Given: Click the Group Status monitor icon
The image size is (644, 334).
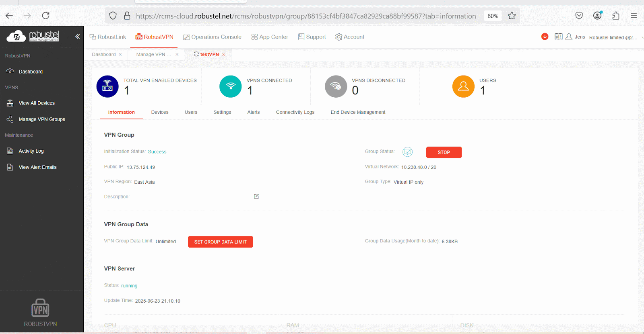Looking at the screenshot, I should 407,152.
